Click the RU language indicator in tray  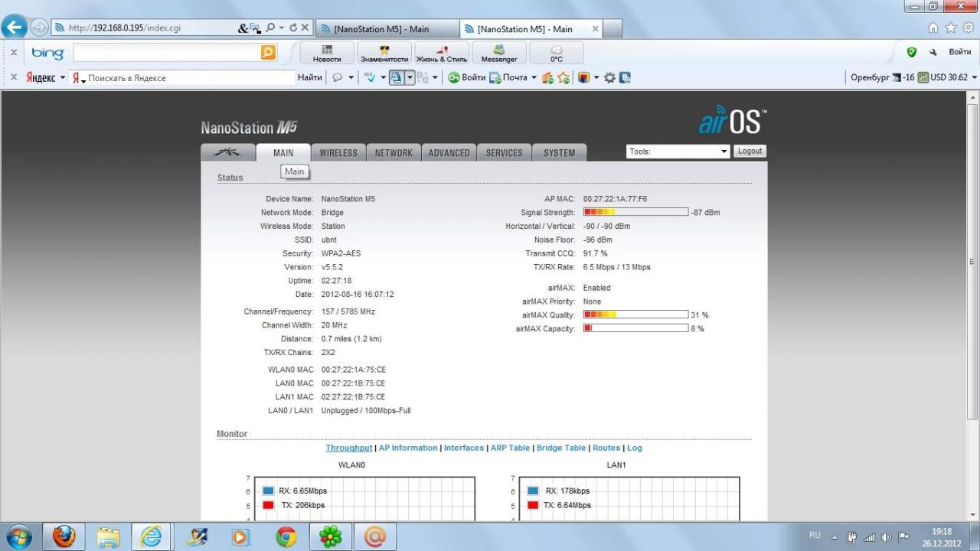tap(815, 535)
